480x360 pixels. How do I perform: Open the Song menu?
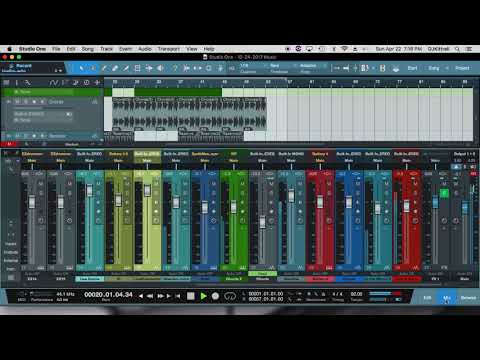pos(88,49)
